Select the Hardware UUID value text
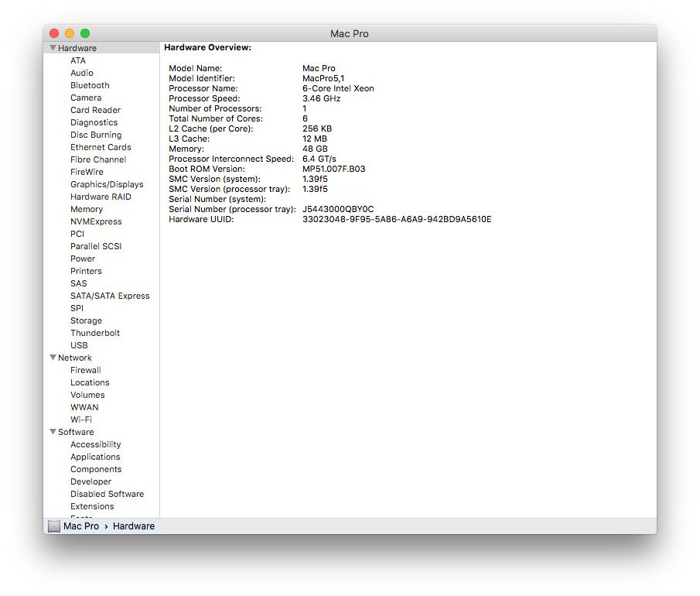 (x=397, y=219)
